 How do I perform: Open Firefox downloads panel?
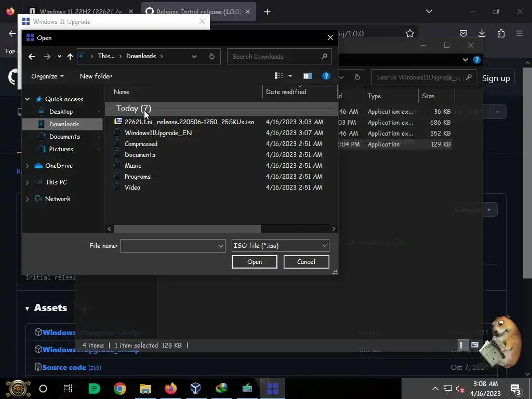click(482, 33)
